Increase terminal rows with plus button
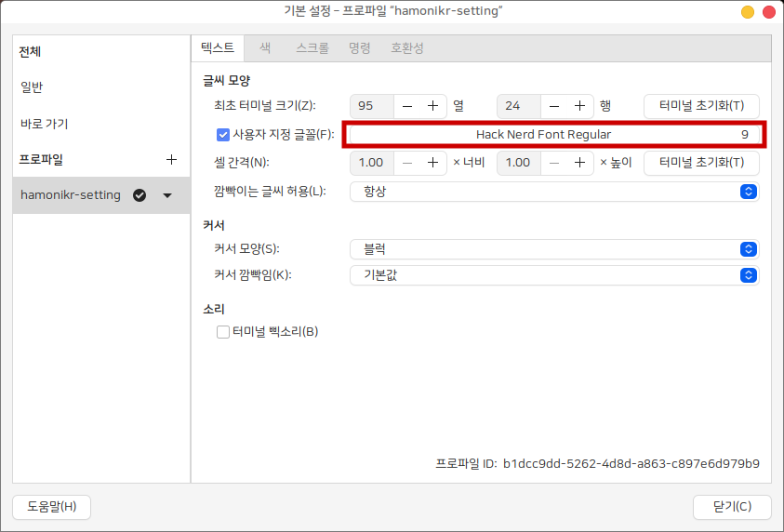Image resolution: width=784 pixels, height=532 pixels. [x=579, y=105]
